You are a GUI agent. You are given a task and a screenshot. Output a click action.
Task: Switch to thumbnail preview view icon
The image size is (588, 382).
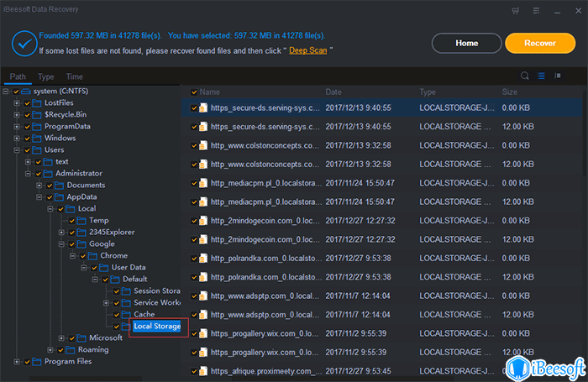(x=558, y=76)
